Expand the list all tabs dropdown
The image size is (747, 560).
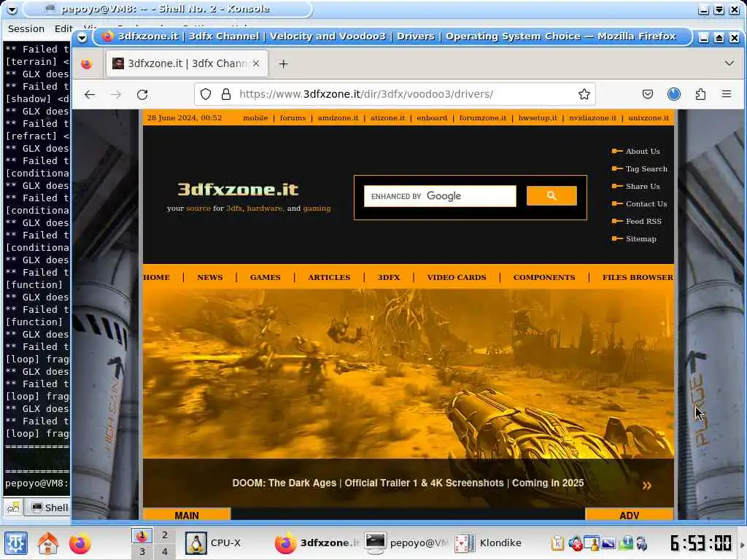pos(729,63)
